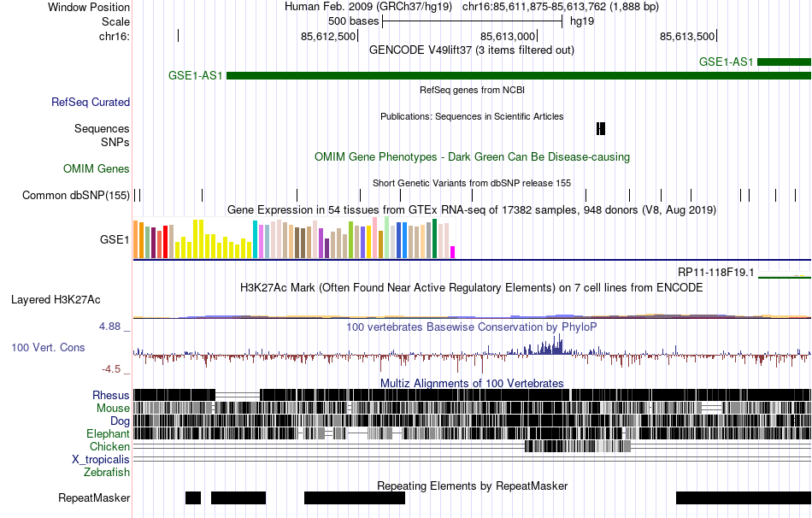This screenshot has height=518, width=812.
Task: Open the OMIM Genes track label
Action: [97, 169]
